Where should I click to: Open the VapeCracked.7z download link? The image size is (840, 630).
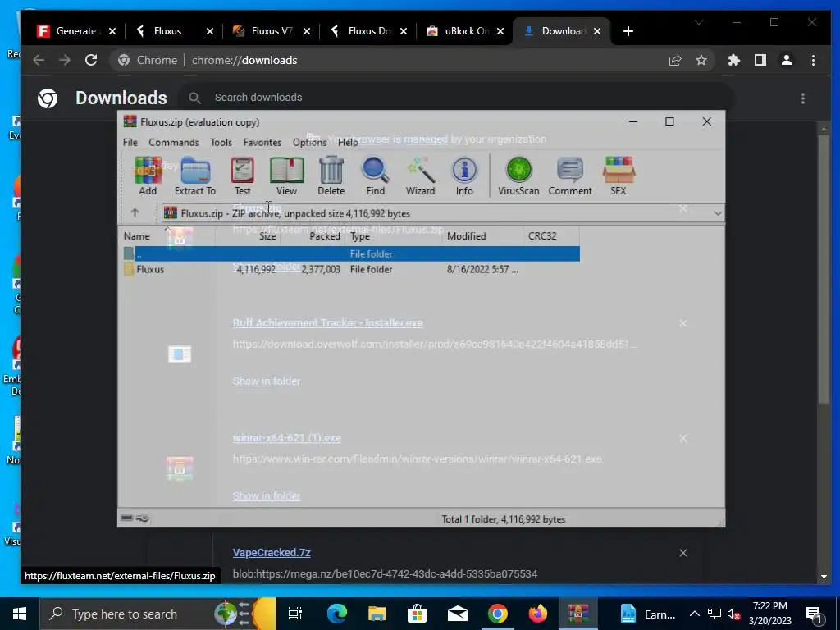tap(272, 552)
